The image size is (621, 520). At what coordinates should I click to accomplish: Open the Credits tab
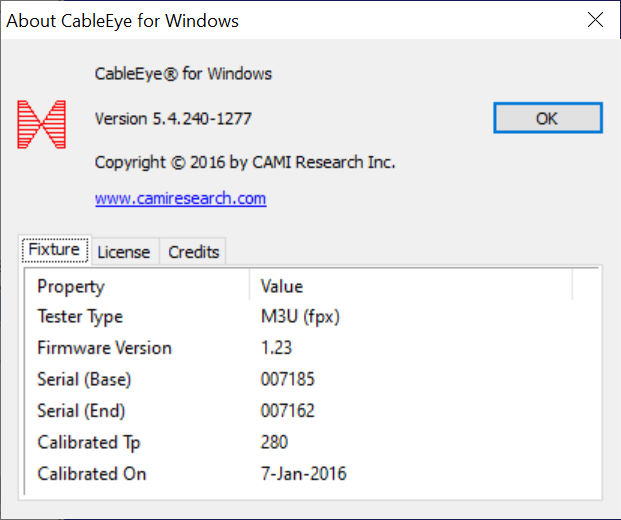tap(193, 252)
